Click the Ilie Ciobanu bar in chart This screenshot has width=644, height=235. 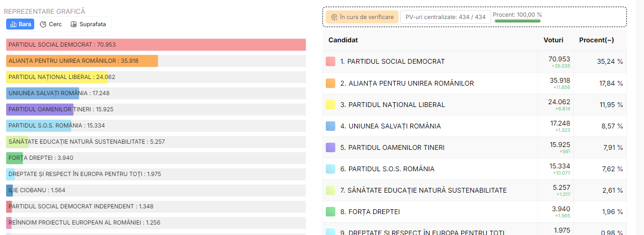[9, 190]
